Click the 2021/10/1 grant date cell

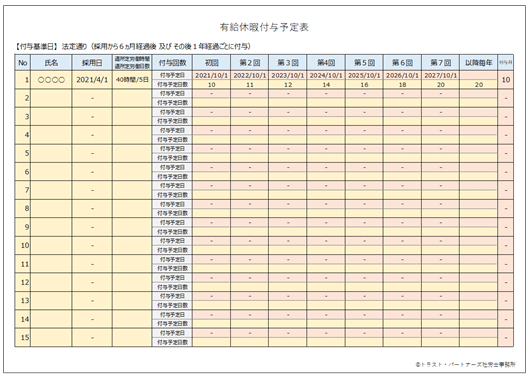[212, 75]
